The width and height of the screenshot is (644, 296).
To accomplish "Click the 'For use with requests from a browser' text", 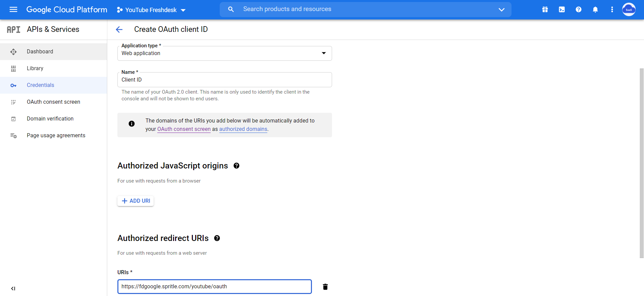I will 159,181.
